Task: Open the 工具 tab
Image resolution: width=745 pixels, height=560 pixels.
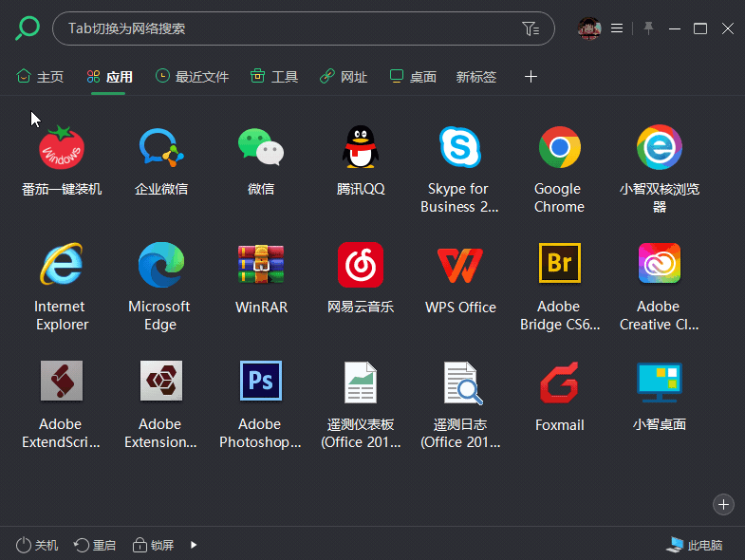Action: pyautogui.click(x=274, y=77)
